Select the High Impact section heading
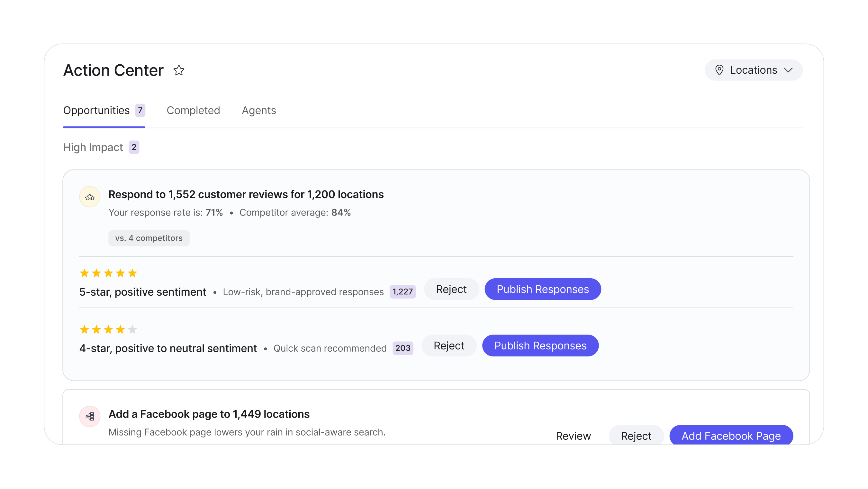Screen dimensions: 868x489 [93, 147]
